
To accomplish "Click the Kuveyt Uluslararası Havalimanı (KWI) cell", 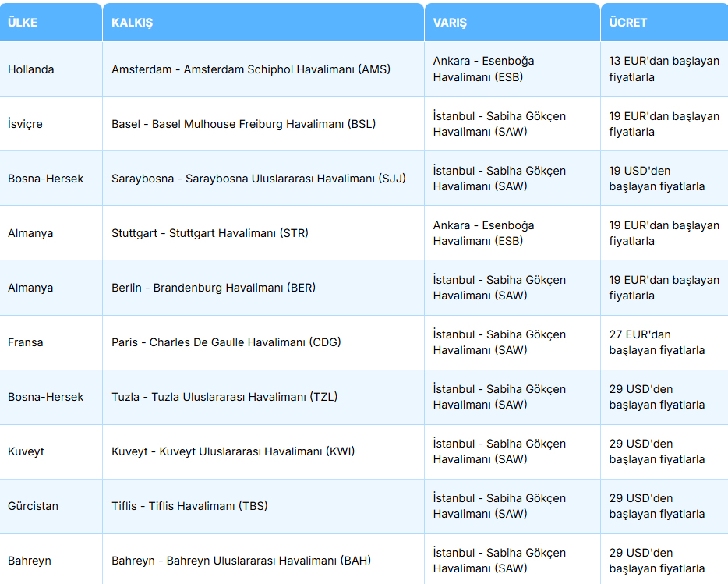I will tap(233, 451).
